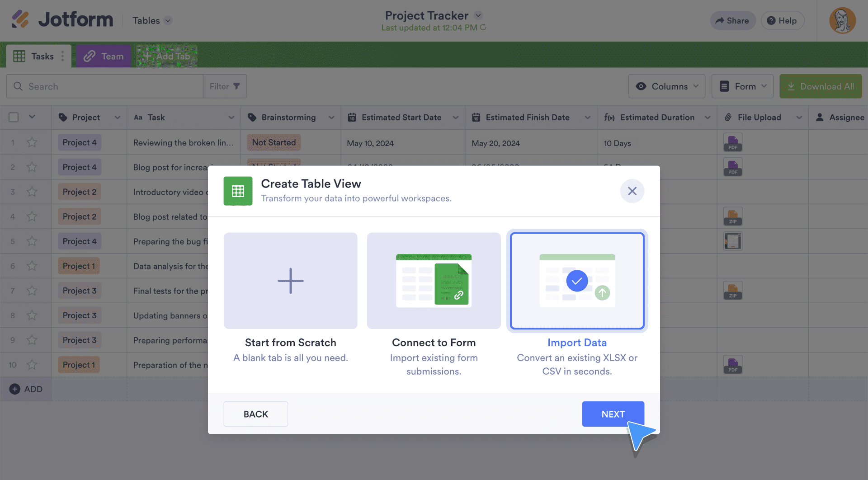Close the Create Table View dialog

(x=632, y=191)
